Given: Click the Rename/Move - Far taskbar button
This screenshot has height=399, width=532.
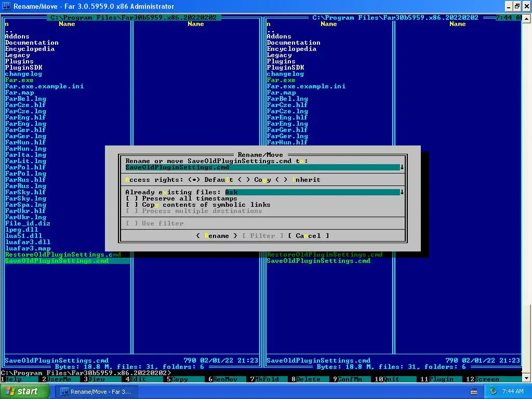Looking at the screenshot, I should [97, 392].
